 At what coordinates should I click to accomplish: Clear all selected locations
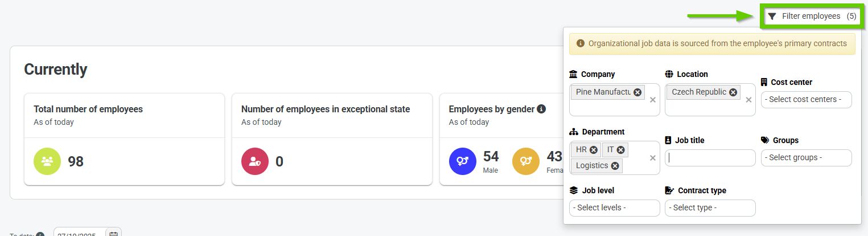click(x=748, y=100)
